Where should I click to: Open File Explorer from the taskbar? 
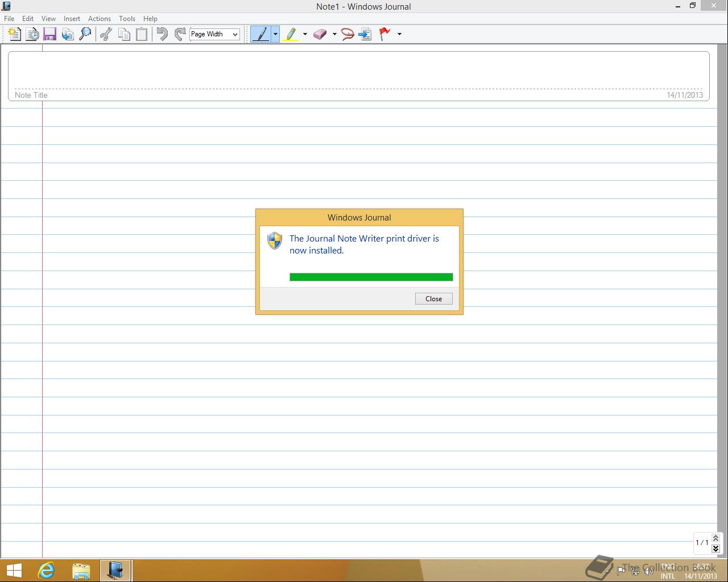[x=81, y=570]
